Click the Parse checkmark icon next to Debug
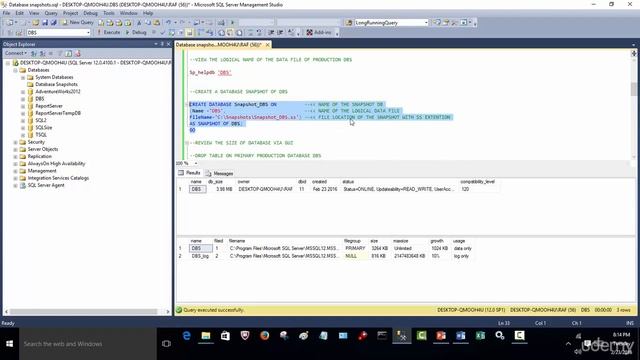This screenshot has height=360, width=640. point(162,32)
